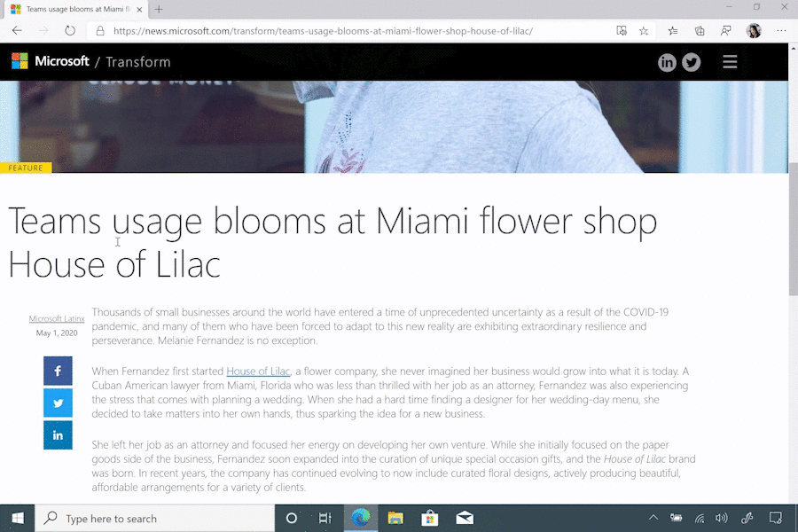Screen dimensions: 798x532
Task: Open the hamburger menu in site header
Action: (x=730, y=62)
